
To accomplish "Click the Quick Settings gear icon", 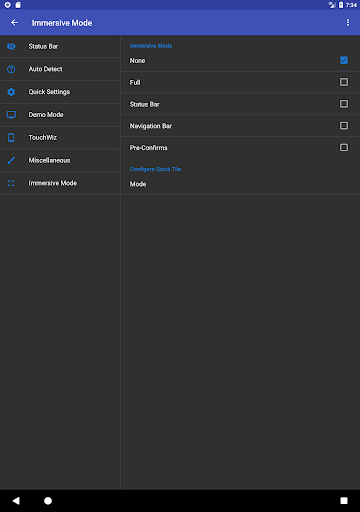I will point(11,92).
